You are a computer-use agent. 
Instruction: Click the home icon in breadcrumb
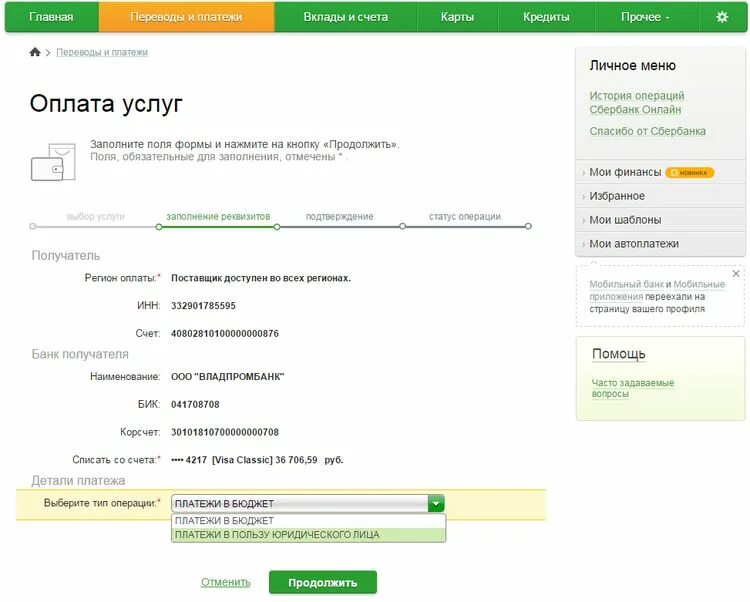35,52
